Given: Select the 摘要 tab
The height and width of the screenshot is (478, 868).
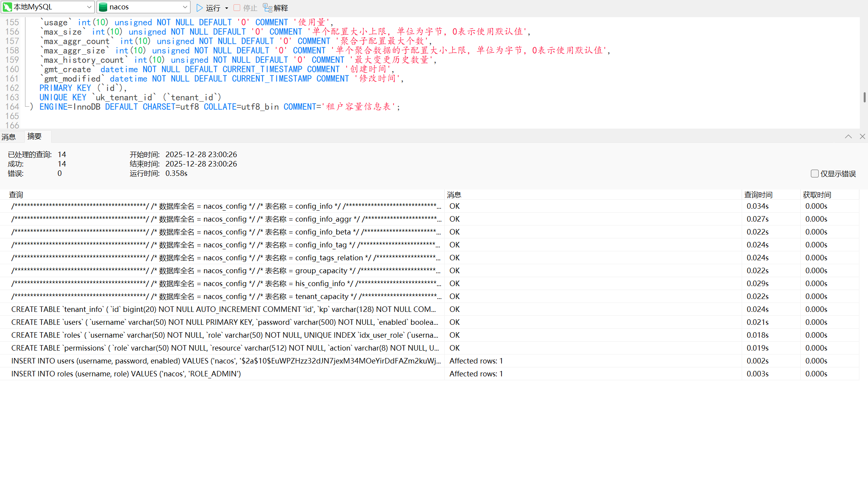Looking at the screenshot, I should click(34, 136).
